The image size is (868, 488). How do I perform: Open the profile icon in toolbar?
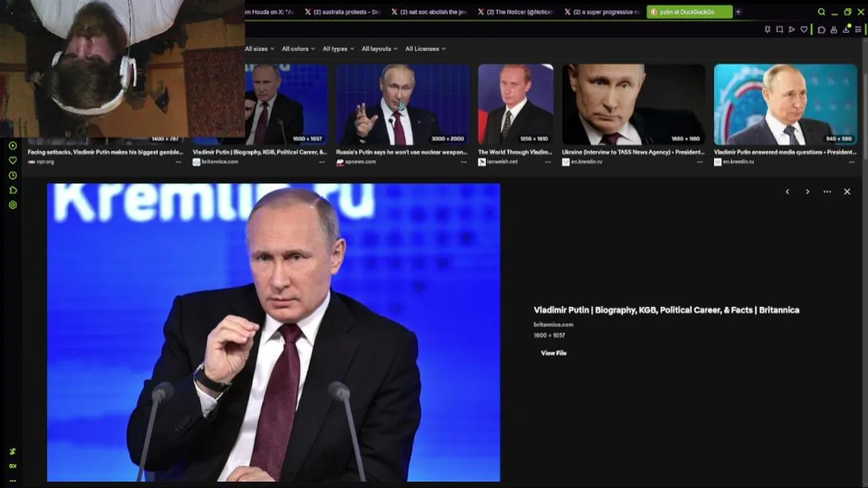coord(833,30)
